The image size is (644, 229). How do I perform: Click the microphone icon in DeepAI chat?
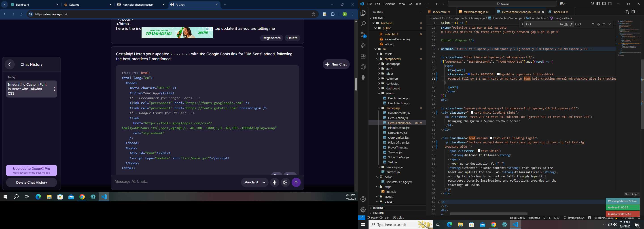(x=275, y=182)
